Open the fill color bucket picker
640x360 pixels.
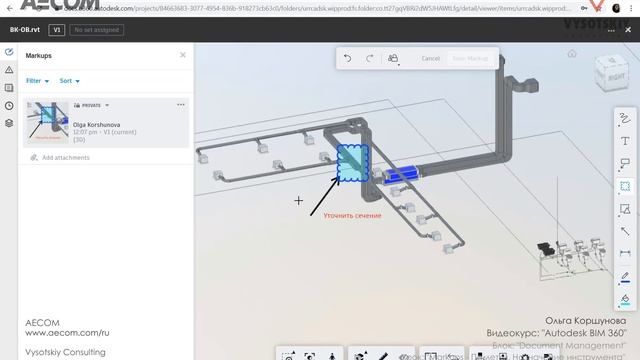click(x=625, y=300)
